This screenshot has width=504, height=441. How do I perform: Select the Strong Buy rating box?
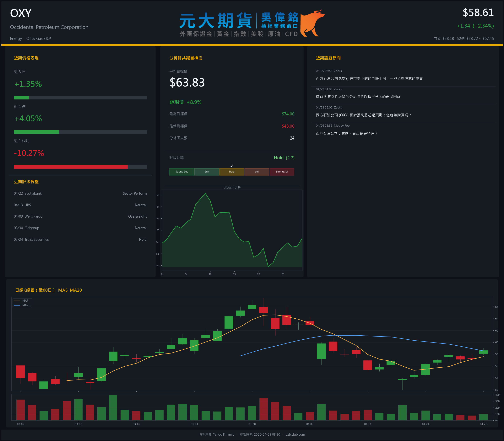tap(182, 172)
